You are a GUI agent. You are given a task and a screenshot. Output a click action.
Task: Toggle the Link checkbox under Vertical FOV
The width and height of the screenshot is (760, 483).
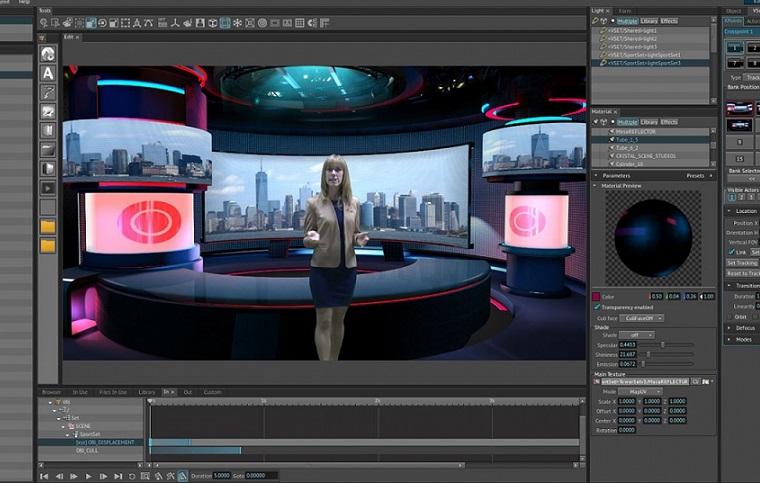(730, 252)
